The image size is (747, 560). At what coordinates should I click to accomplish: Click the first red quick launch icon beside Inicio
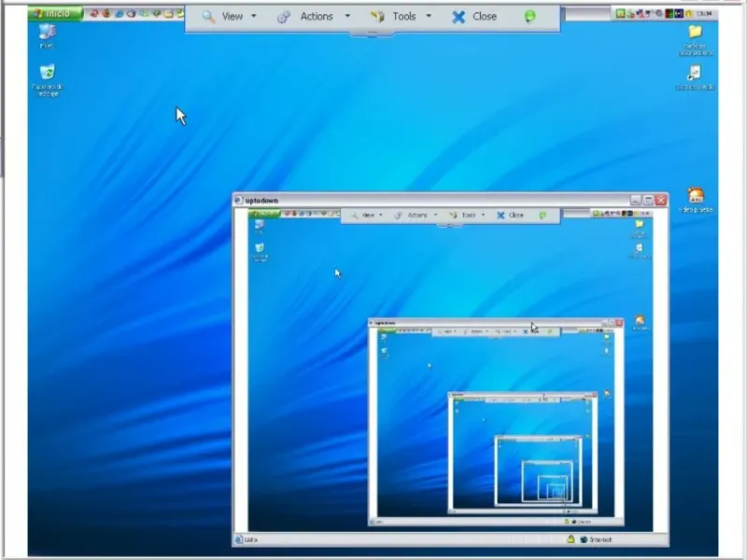click(94, 13)
